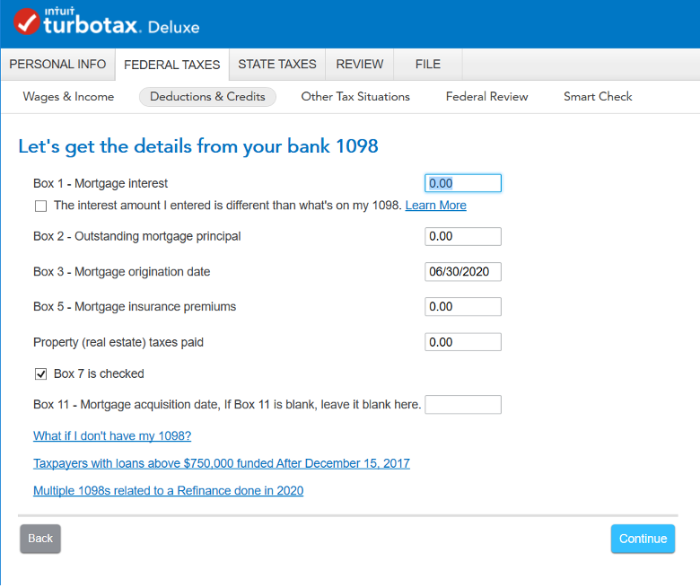700x588 pixels.
Task: Click the Box 5 Mortgage insurance premiums field
Action: [463, 307]
